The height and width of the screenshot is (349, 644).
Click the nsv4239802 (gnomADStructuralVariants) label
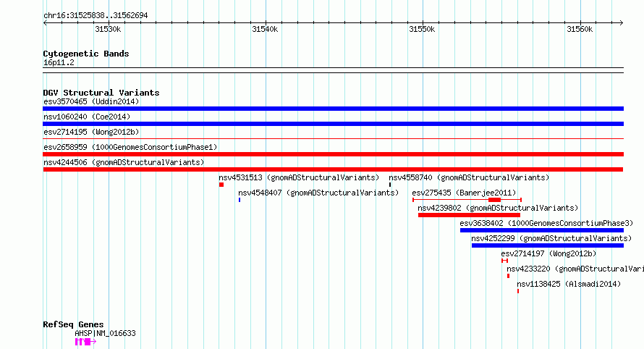click(x=498, y=208)
